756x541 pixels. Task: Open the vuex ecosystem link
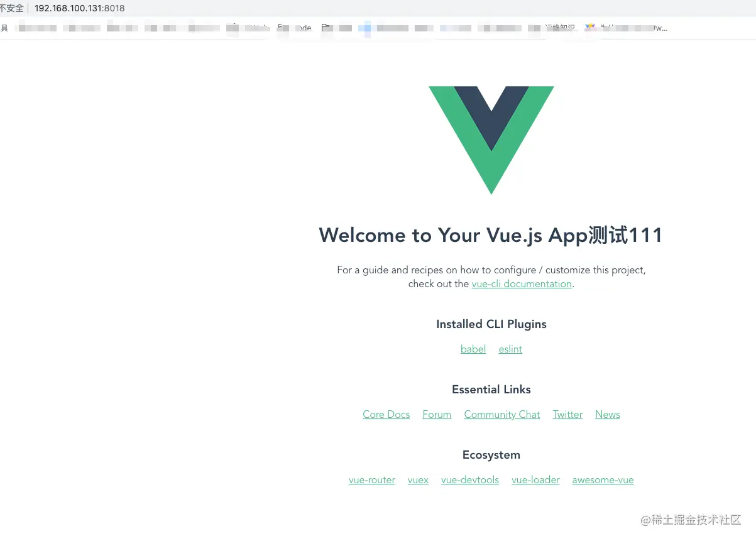[418, 480]
